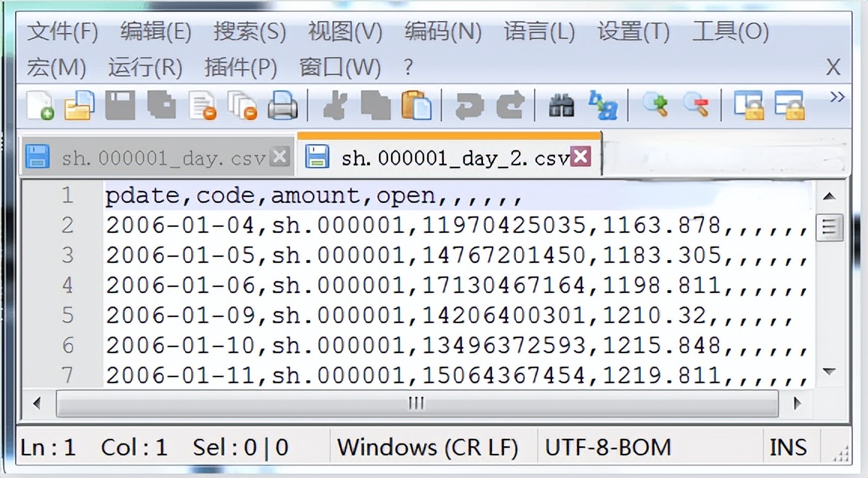The image size is (868, 478).
Task: Click the horizontal scrollbar thumb
Action: [x=417, y=404]
